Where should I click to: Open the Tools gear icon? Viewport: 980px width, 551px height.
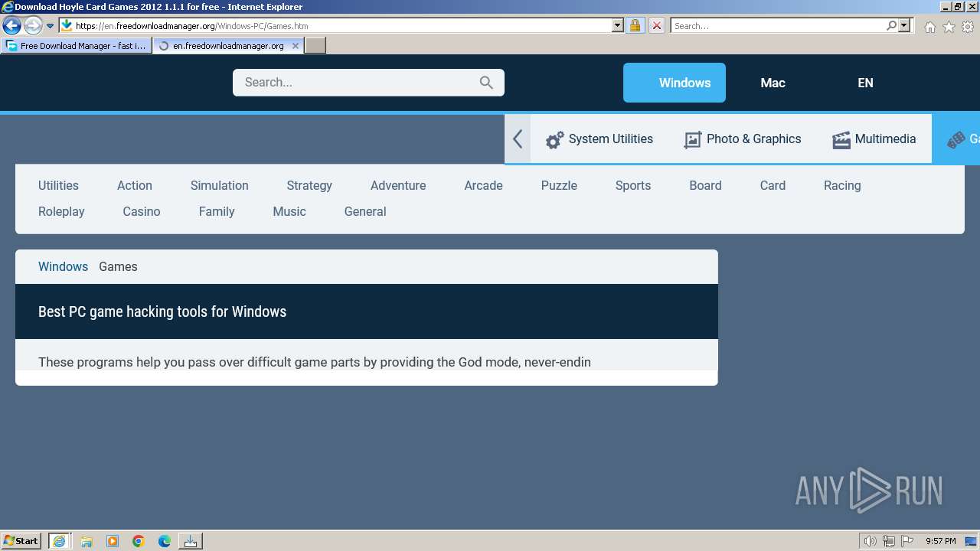[968, 27]
